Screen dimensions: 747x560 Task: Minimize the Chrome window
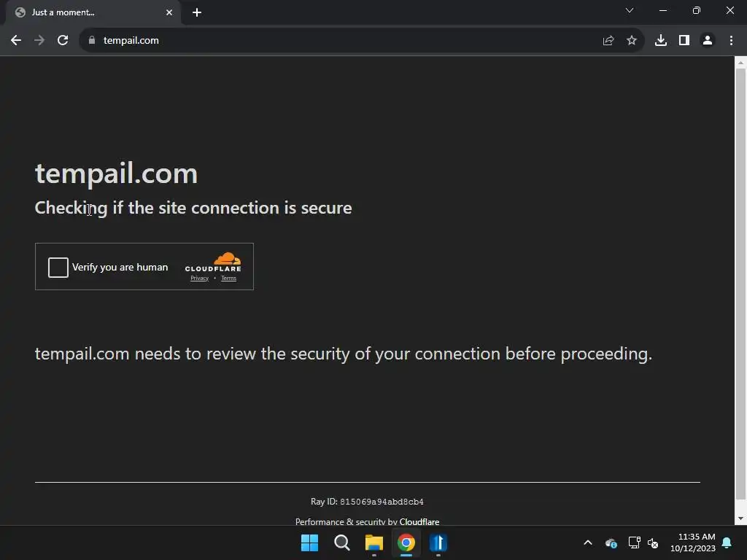point(663,10)
